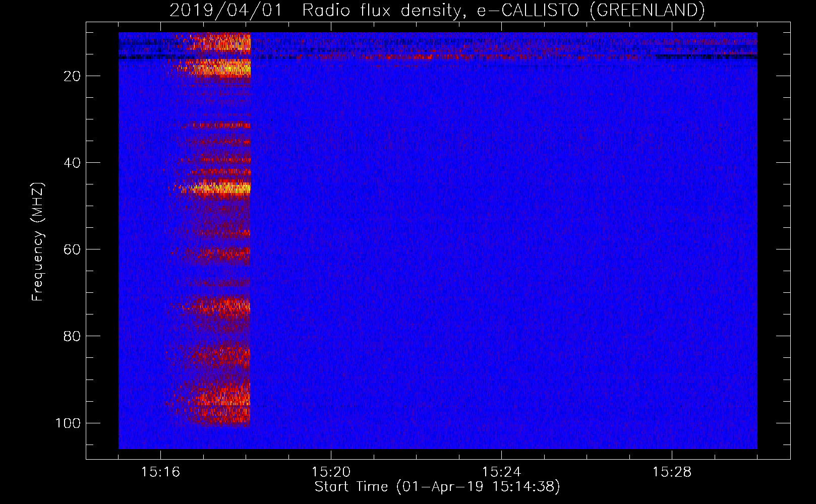The image size is (816, 504).
Task: Click the 80 MHz frequency tick label
Action: coord(72,336)
